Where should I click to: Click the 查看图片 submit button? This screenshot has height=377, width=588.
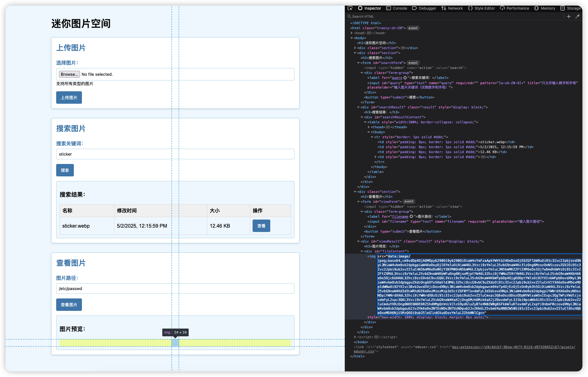pos(69,305)
